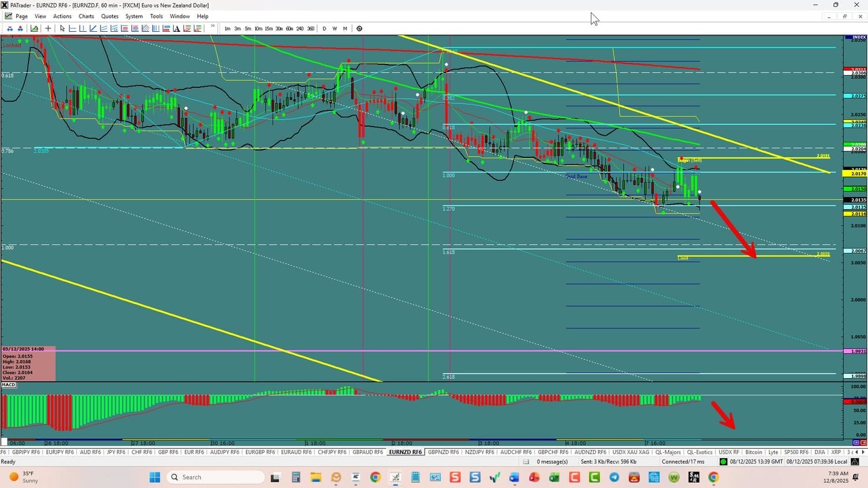Click the clock icon in timeframe toolbar
This screenshot has width=868, height=488.
click(359, 28)
